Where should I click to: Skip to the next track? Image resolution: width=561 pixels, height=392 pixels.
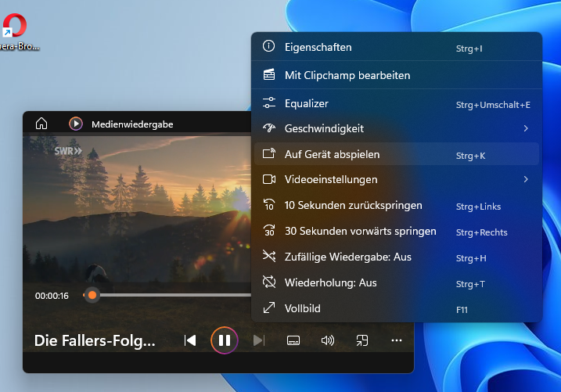(x=259, y=340)
